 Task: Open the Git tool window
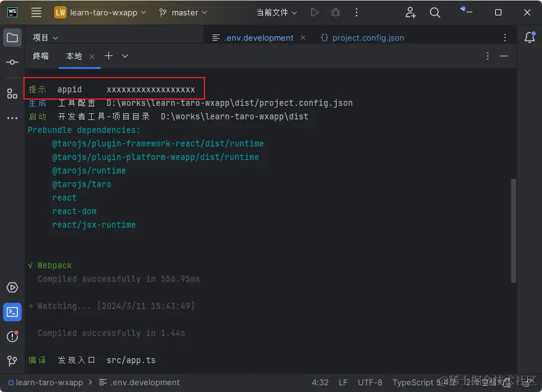pyautogui.click(x=12, y=361)
